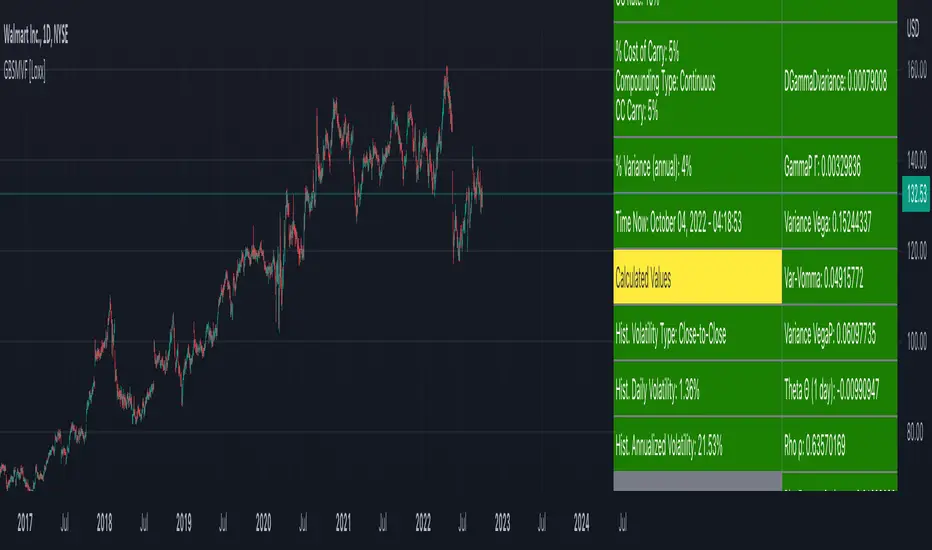Click the 2020 label on time axis

point(263,521)
